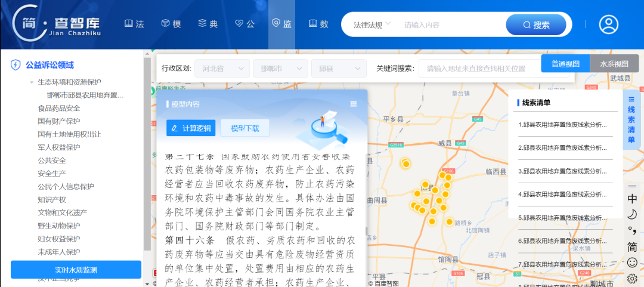The image size is (644, 287).
Task: Click the 馆陶县 label on map
Action: click(x=448, y=260)
